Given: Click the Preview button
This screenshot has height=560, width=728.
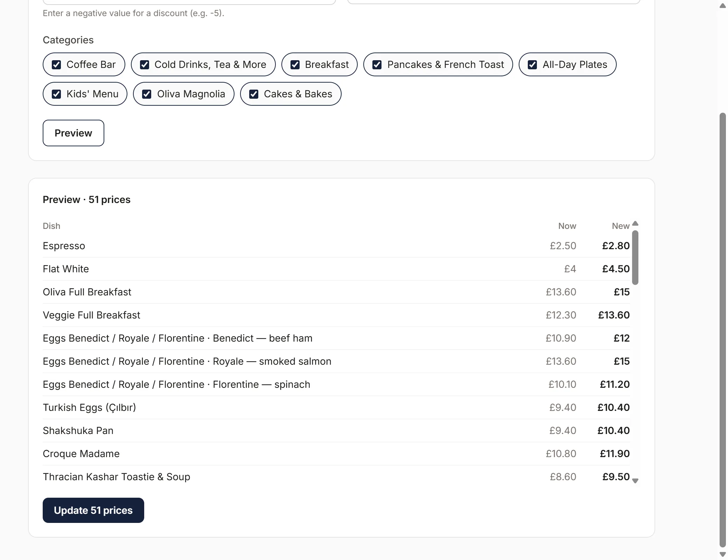Looking at the screenshot, I should tap(73, 133).
